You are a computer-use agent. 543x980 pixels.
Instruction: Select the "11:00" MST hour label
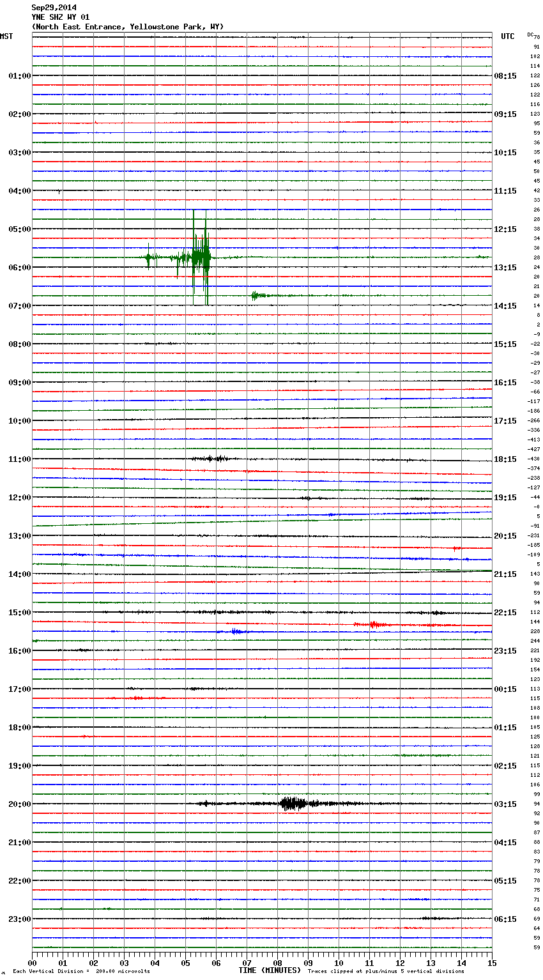(x=20, y=459)
